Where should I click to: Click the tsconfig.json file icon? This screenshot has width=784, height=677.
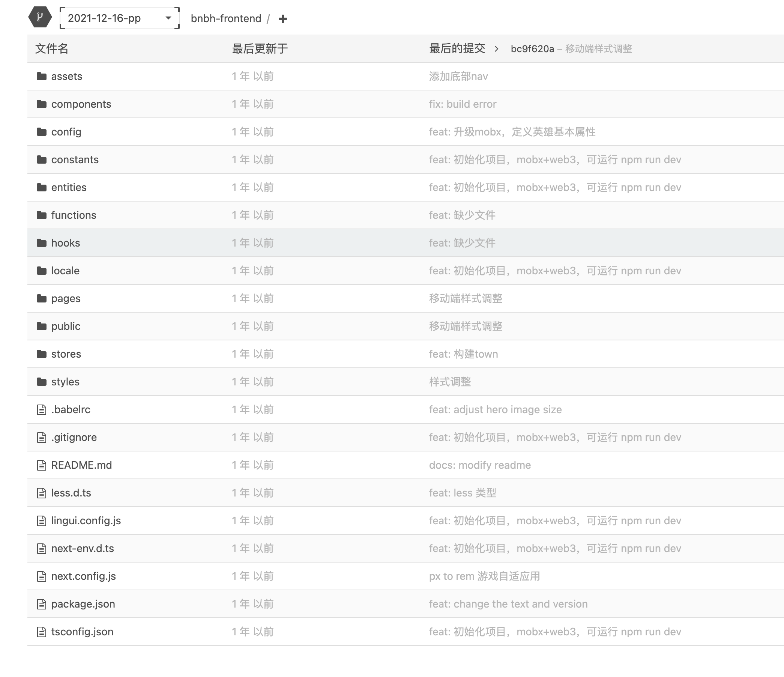click(42, 632)
